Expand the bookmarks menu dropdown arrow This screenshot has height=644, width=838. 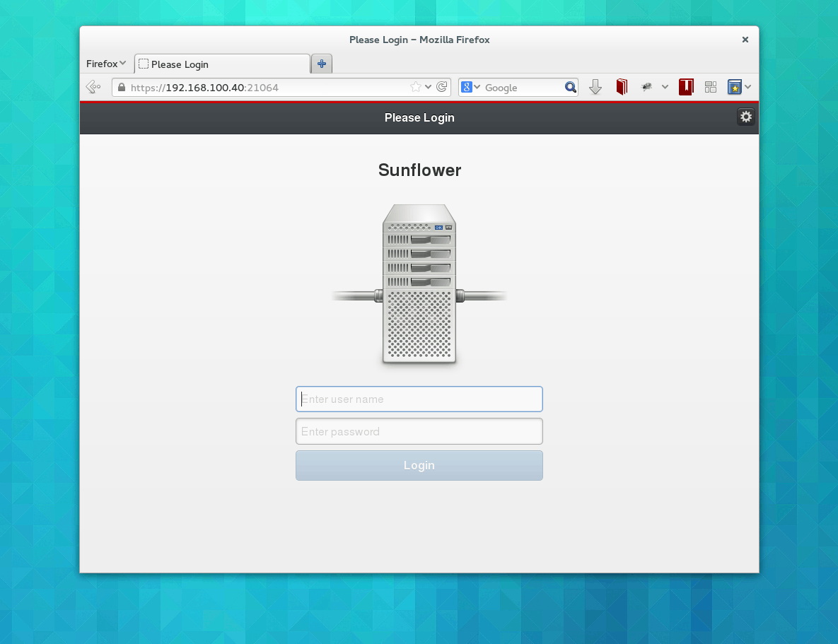coord(747,86)
